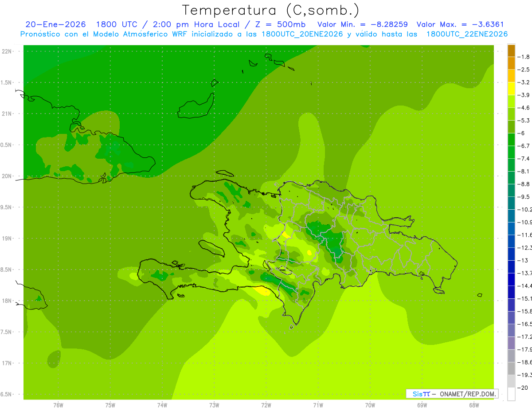Pick the green swatch between -6 and -6.7

click(511, 140)
